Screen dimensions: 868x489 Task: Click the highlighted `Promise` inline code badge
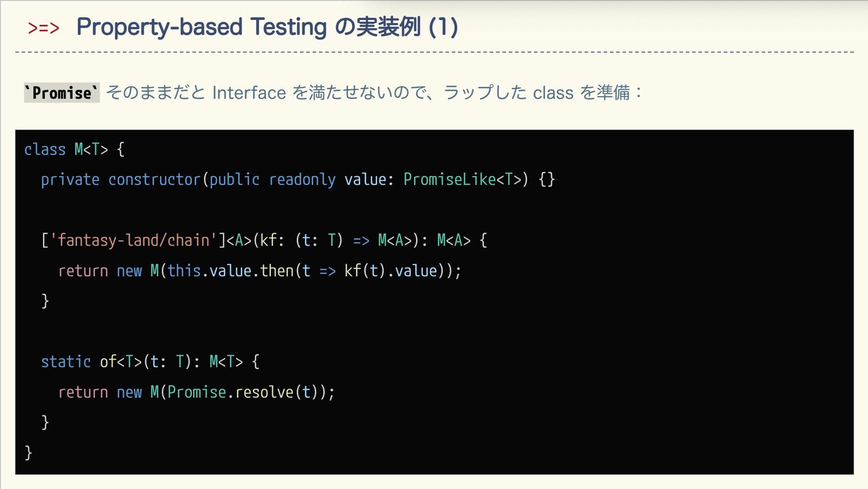[x=61, y=93]
